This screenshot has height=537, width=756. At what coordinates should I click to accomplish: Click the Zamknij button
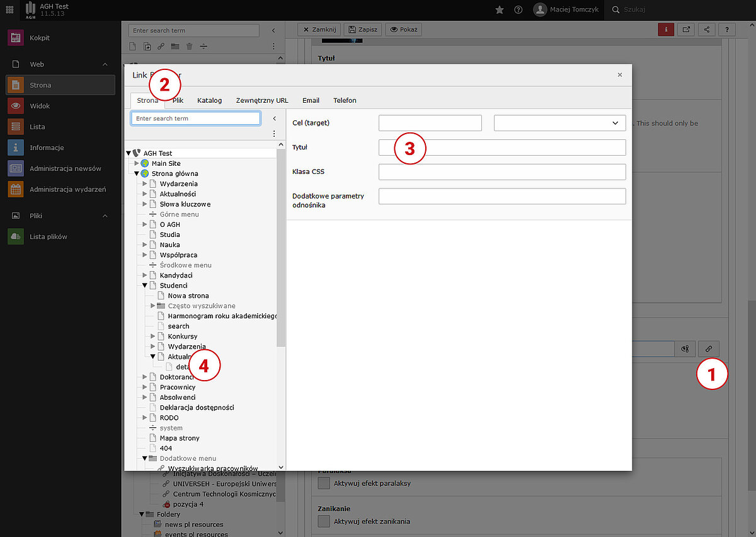pos(319,30)
